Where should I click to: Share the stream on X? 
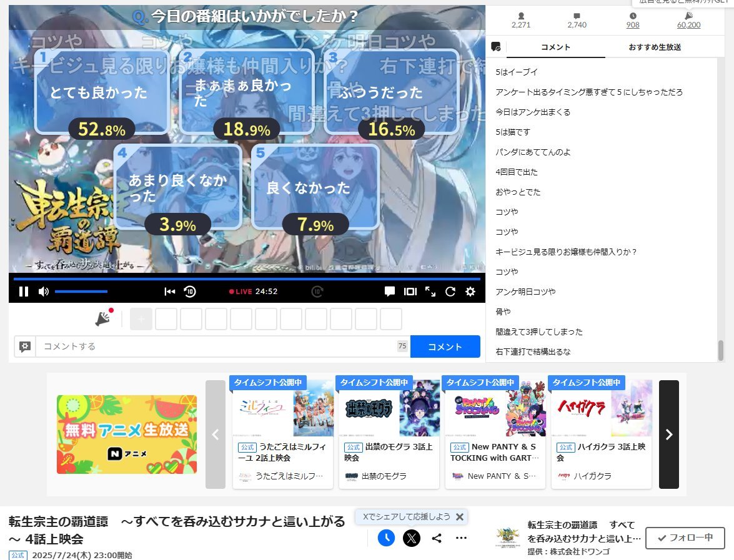tap(412, 538)
